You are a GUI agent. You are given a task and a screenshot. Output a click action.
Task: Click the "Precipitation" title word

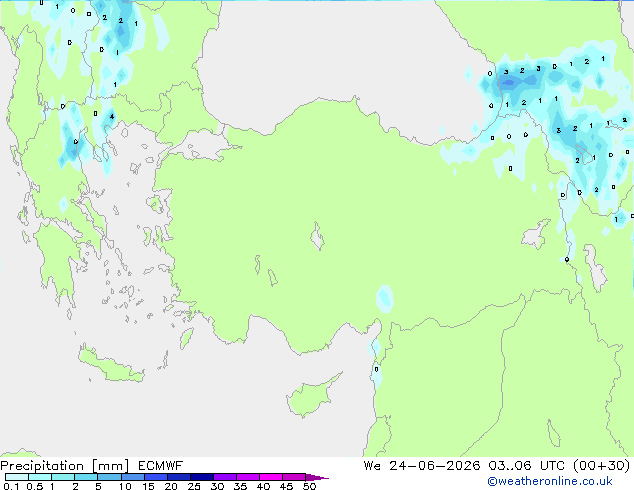(42, 466)
